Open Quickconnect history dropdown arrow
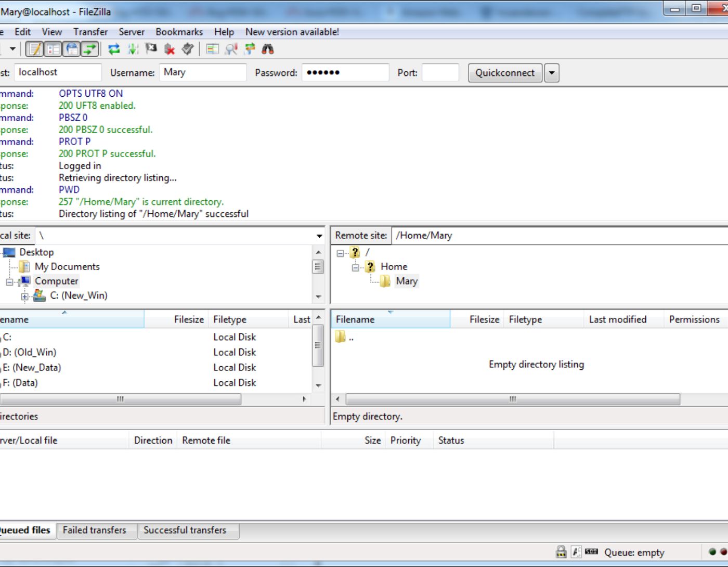 click(552, 73)
